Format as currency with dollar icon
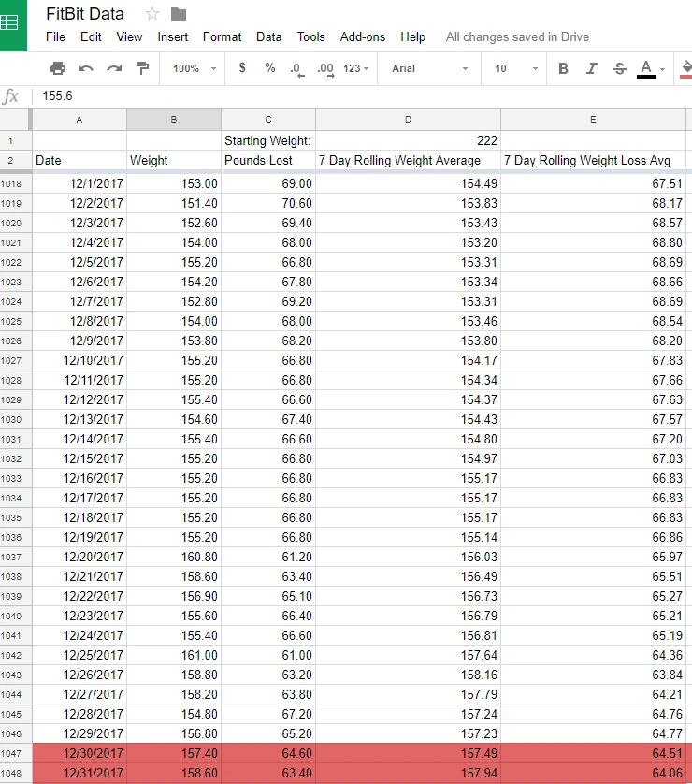The image size is (692, 784). point(242,68)
